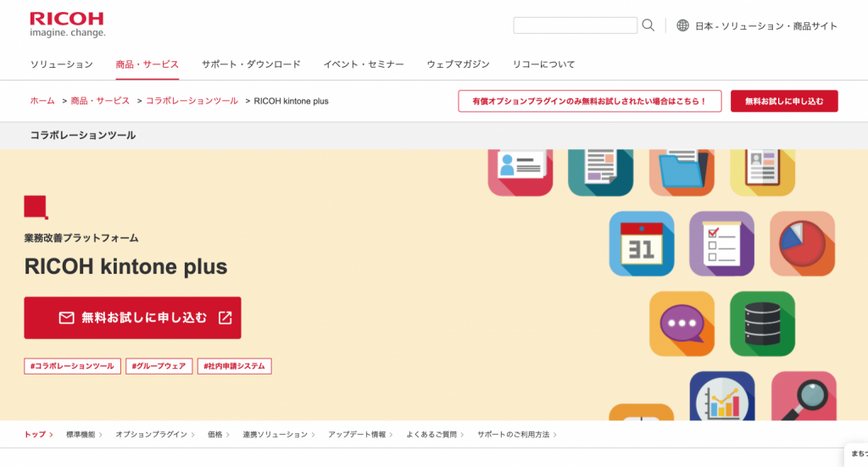The height and width of the screenshot is (467, 868).
Task: Open the 商品・サービス menu
Action: (x=147, y=64)
